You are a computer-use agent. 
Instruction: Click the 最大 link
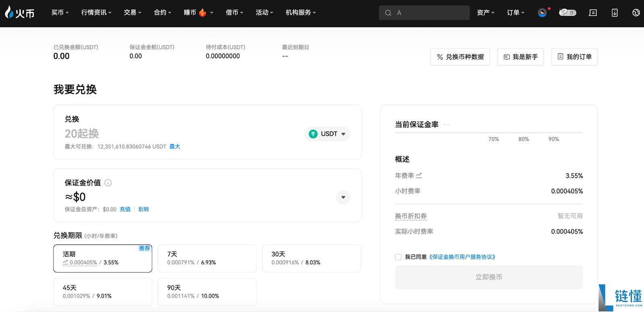175,146
